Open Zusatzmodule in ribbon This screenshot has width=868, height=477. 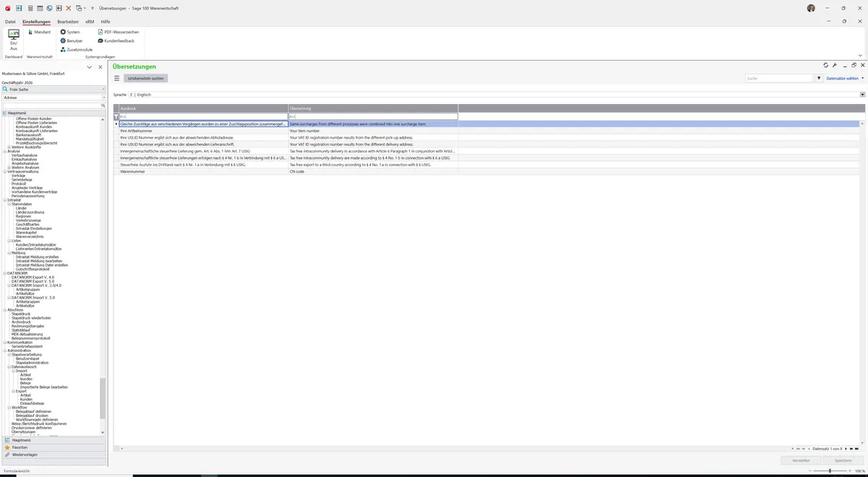coord(76,49)
